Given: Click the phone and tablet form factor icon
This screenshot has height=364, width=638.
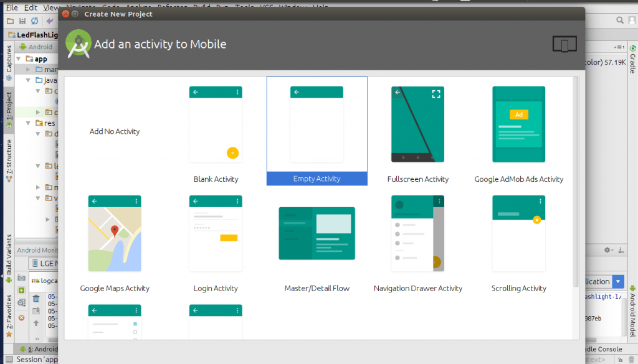Looking at the screenshot, I should point(564,44).
